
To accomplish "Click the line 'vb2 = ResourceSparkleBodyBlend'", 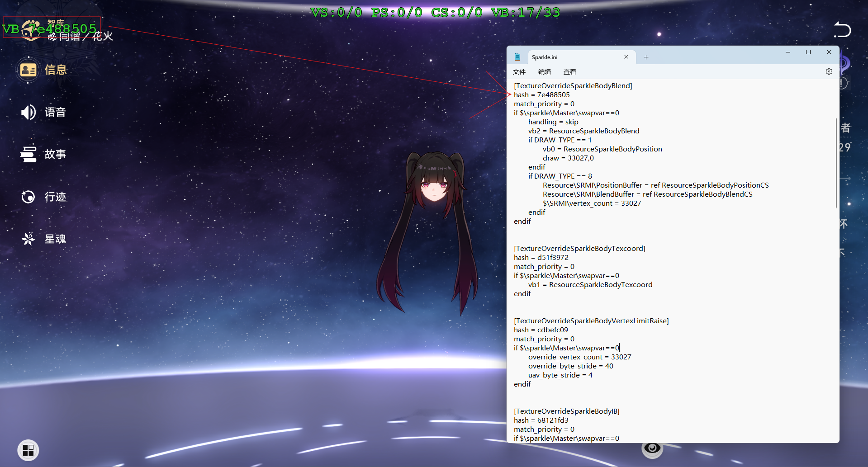I will click(584, 131).
